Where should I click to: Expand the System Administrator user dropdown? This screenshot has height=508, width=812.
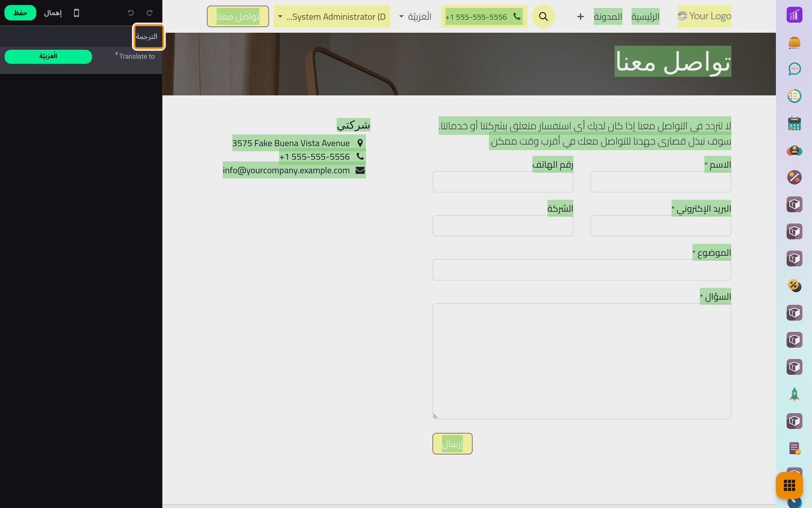tap(332, 17)
